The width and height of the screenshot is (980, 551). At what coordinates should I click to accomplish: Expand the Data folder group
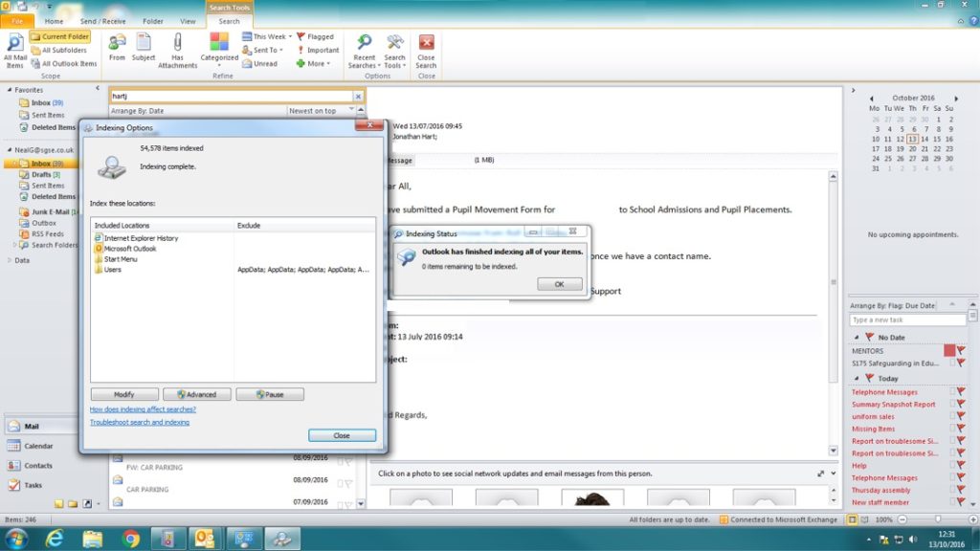pos(10,260)
